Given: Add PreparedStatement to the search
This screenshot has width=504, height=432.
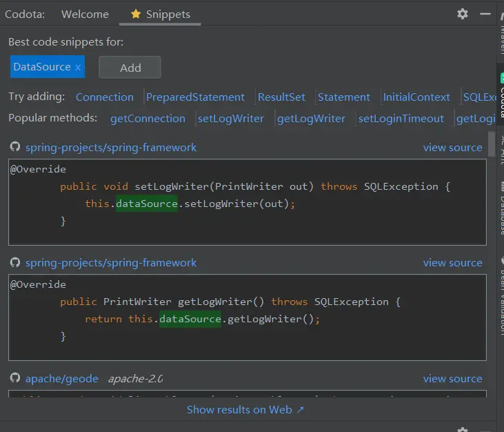Looking at the screenshot, I should pyautogui.click(x=195, y=97).
